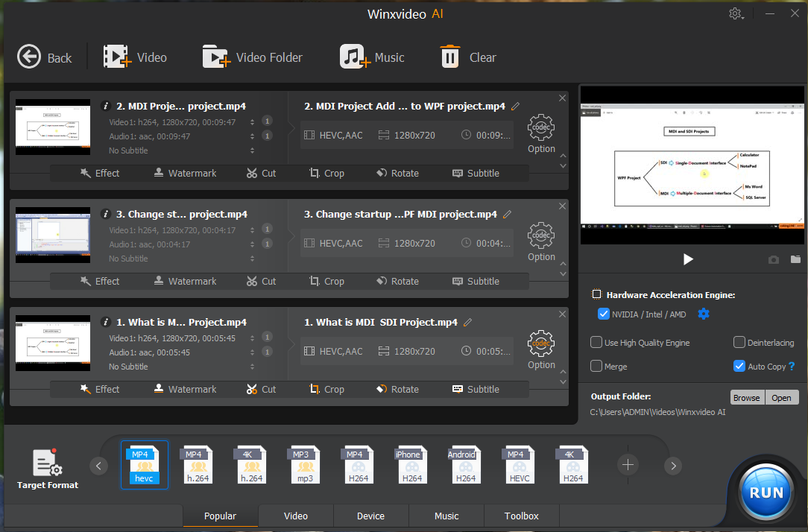Start conversion with RUN button
This screenshot has height=532, width=808.
(x=766, y=493)
